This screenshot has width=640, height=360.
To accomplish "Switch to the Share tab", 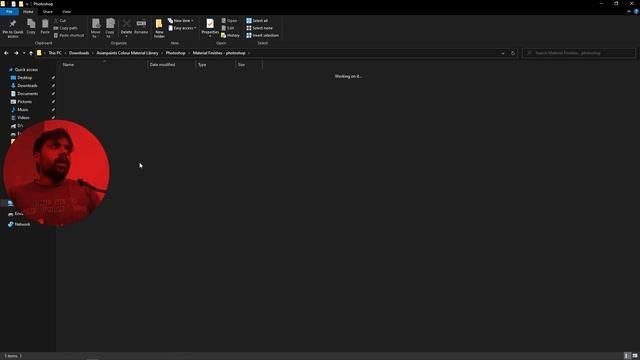I will [x=48, y=12].
